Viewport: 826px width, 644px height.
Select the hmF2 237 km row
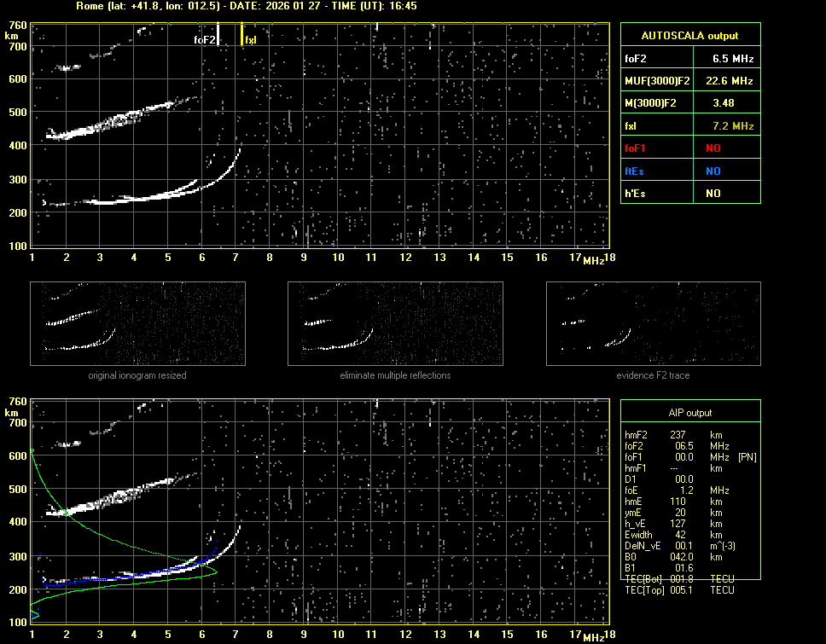(674, 434)
